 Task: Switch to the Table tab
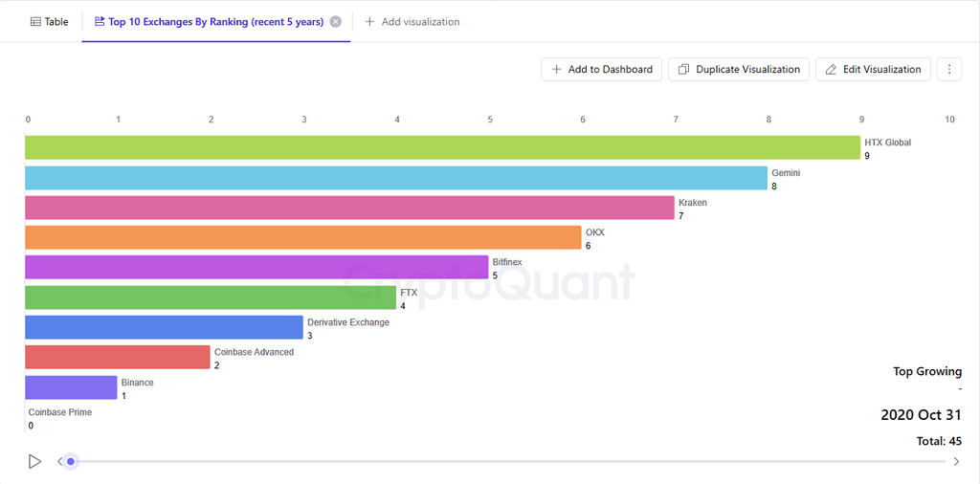point(50,22)
